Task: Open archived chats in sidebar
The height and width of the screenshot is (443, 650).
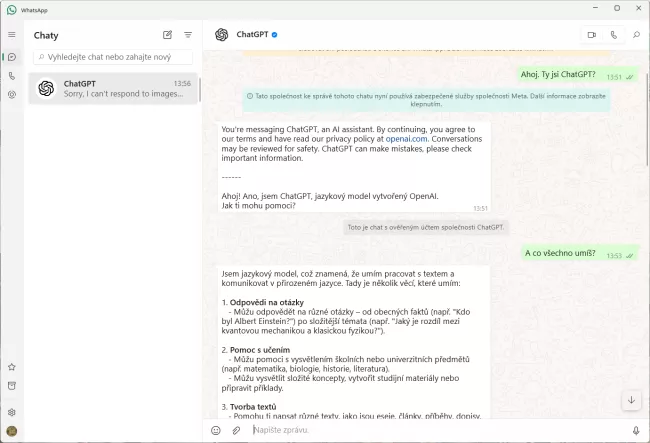Action: (x=12, y=385)
